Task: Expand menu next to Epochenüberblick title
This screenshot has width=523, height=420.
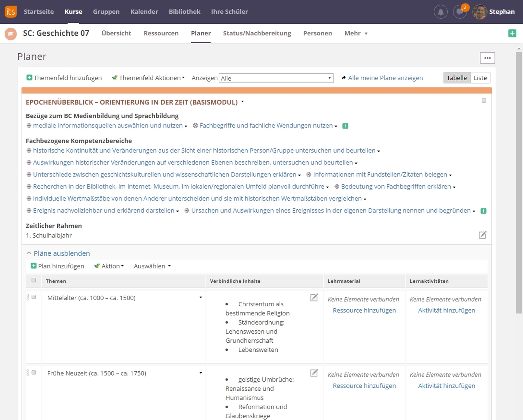Action: click(x=242, y=102)
